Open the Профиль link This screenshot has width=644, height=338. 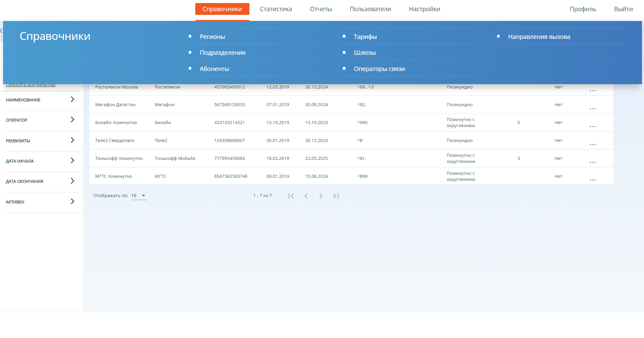pyautogui.click(x=583, y=9)
